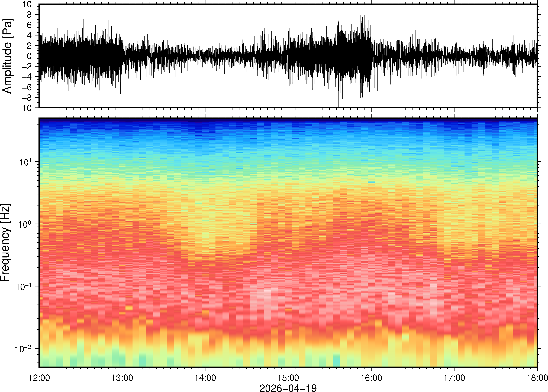Click the tallest waveform spike before 16:00

361,10
